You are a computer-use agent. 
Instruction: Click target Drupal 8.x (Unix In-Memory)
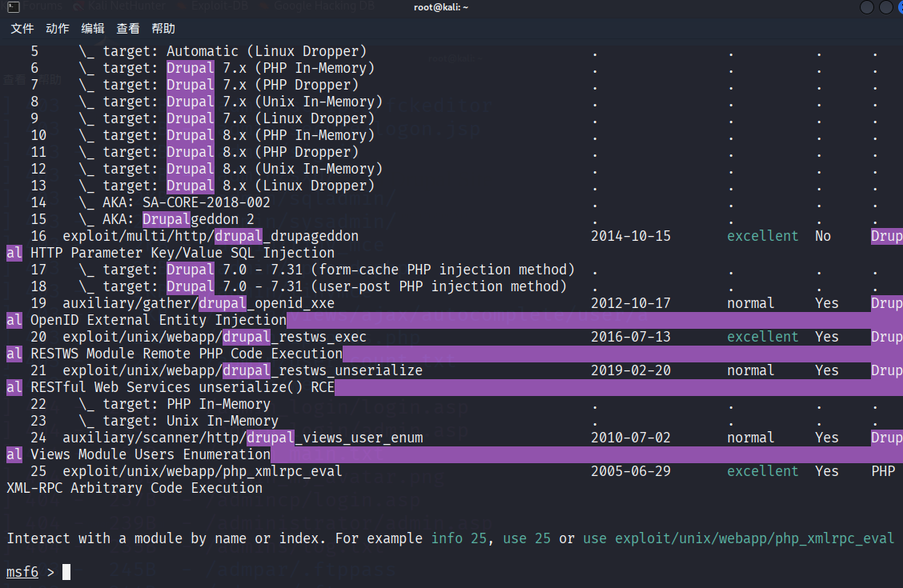click(231, 169)
